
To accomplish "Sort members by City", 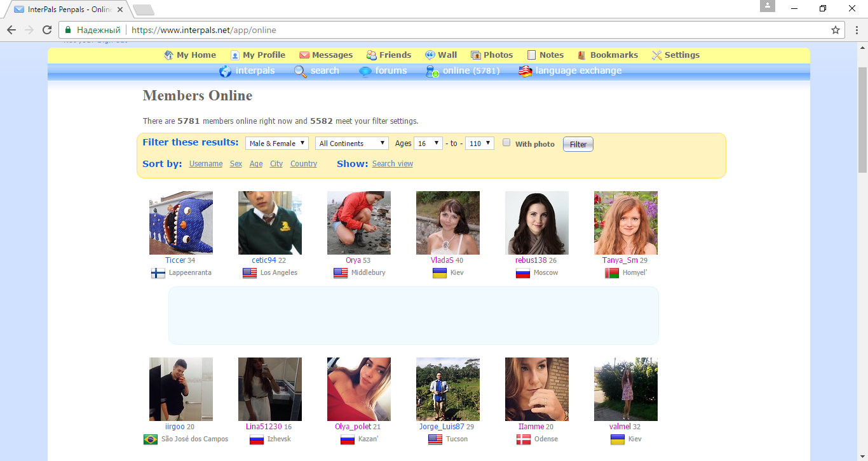I will click(276, 164).
